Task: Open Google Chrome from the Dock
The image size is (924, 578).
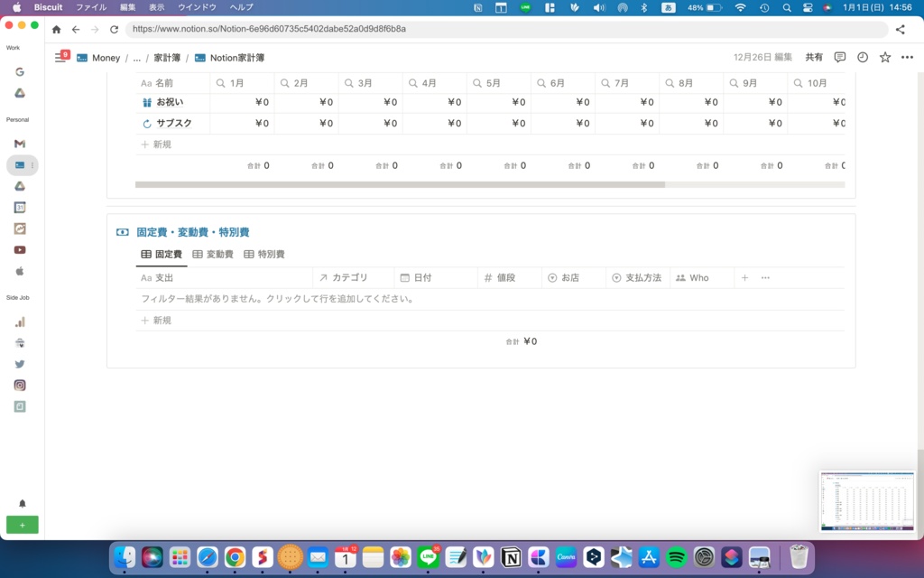Action: pos(235,556)
